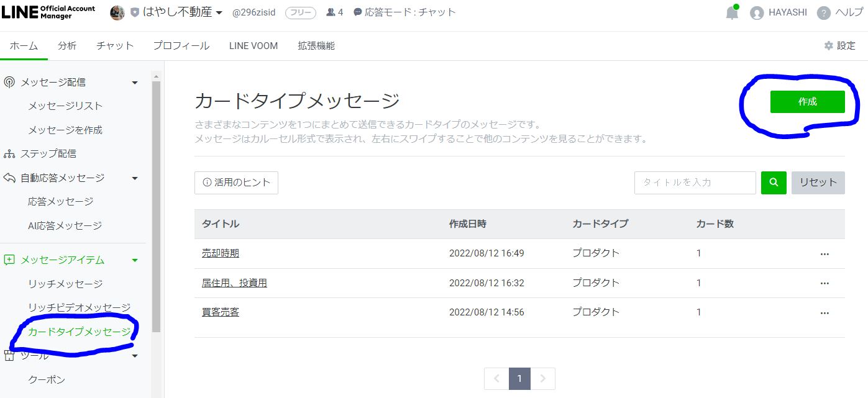The image size is (868, 398).
Task: Open the 拡張機能 tab
Action: coord(316,46)
